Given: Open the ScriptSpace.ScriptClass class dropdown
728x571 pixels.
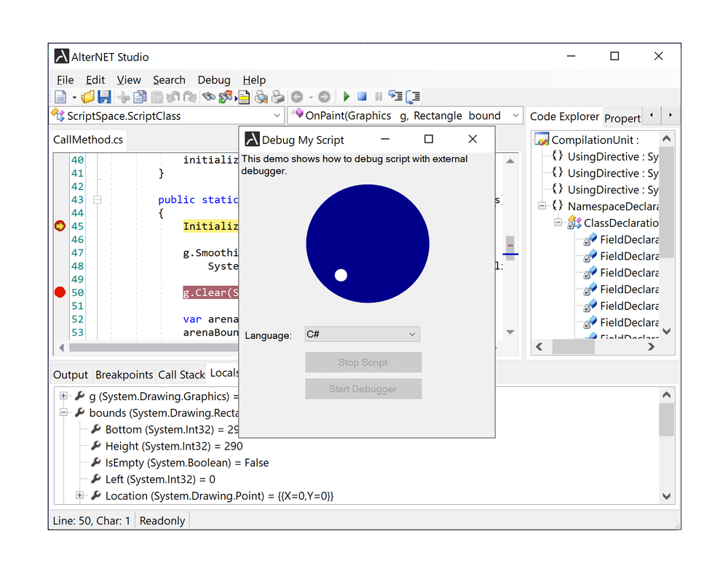Looking at the screenshot, I should click(277, 116).
